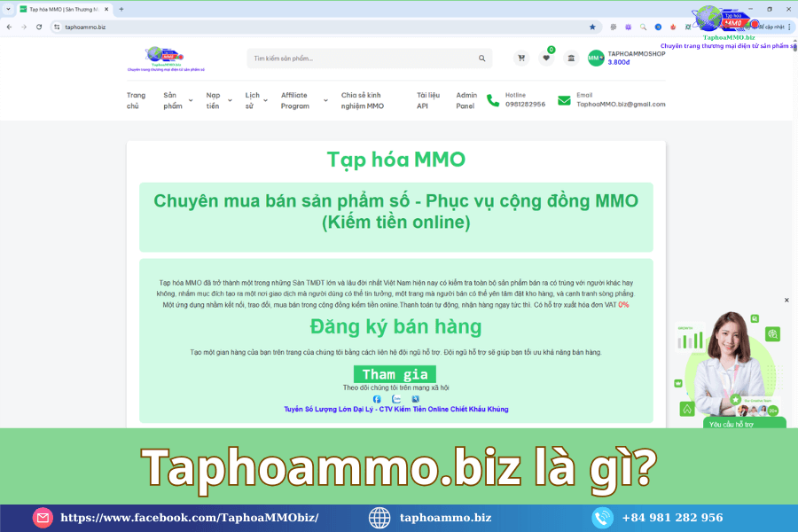The width and height of the screenshot is (798, 532).
Task: Click the Tham gia button
Action: 395,374
